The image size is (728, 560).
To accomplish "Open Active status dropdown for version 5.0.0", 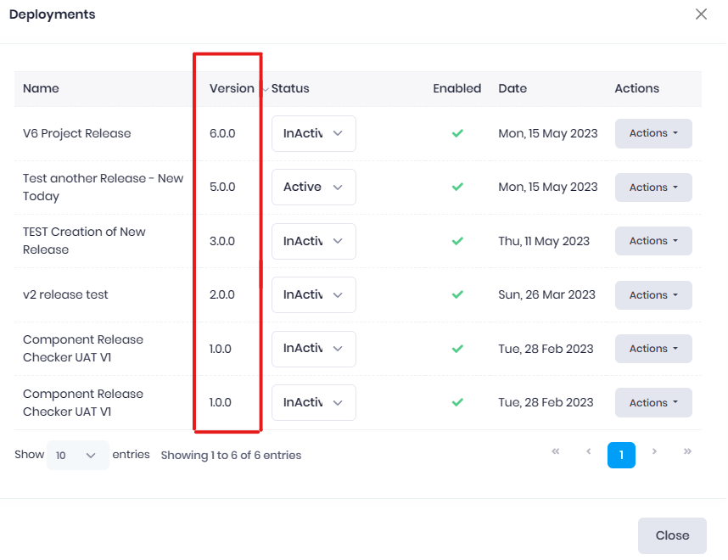I will tap(313, 187).
